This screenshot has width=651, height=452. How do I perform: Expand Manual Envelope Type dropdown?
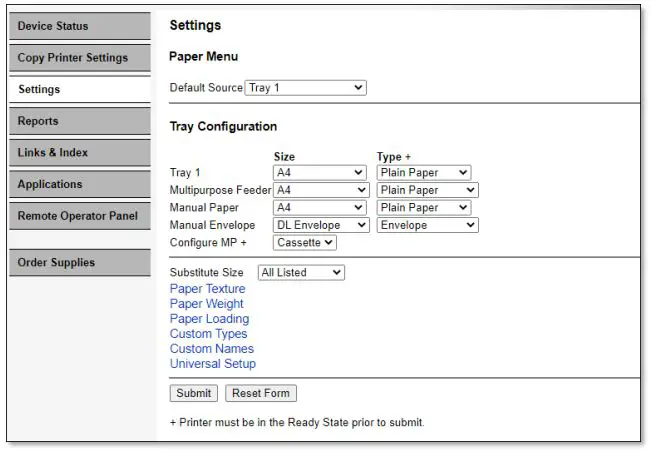(x=428, y=225)
